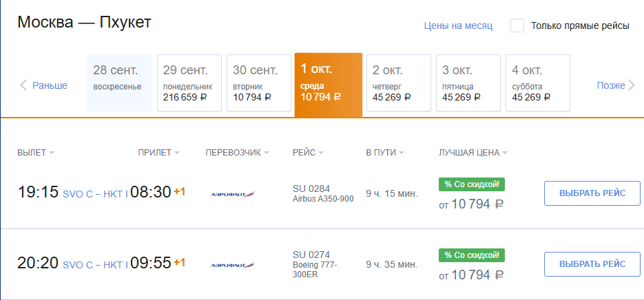Switch to 2 окт. четверг tab
Viewport: 644px width, 300px height.
(398, 83)
